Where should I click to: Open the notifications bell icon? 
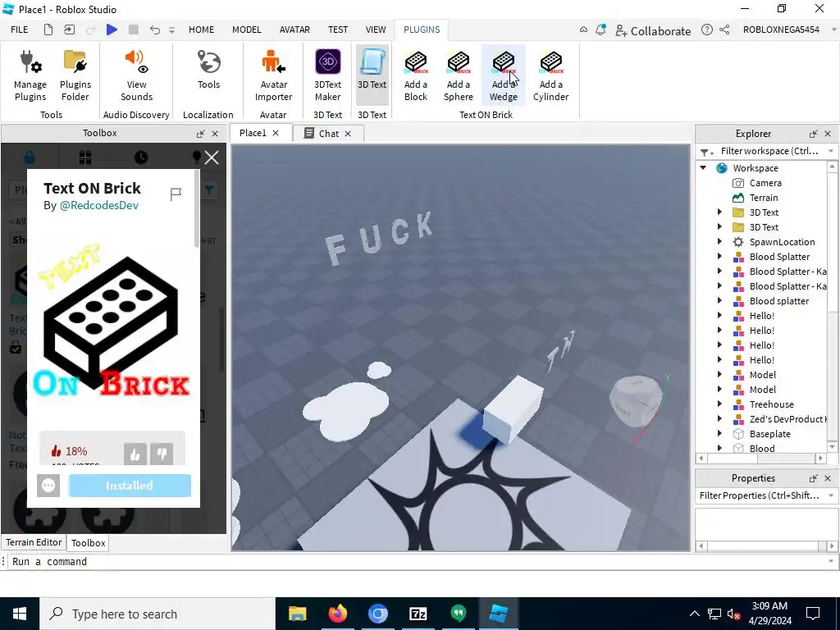point(600,30)
